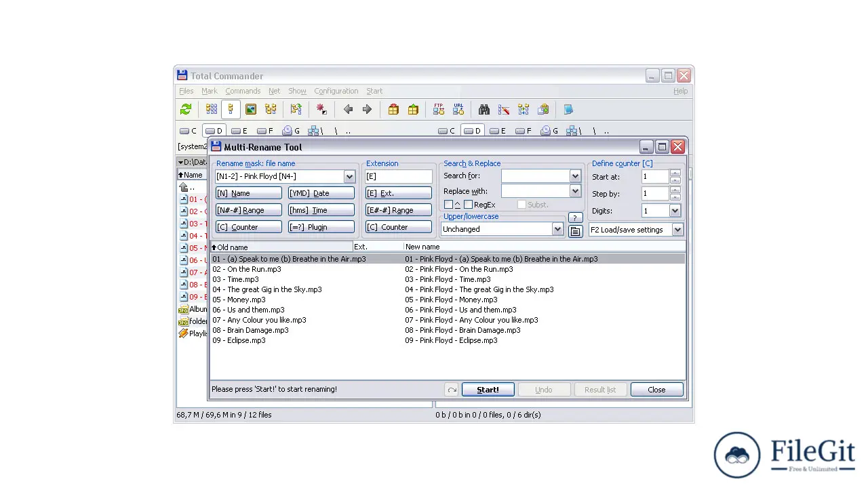
Task: Select the 03 - Time.mp3 row
Action: click(x=448, y=279)
